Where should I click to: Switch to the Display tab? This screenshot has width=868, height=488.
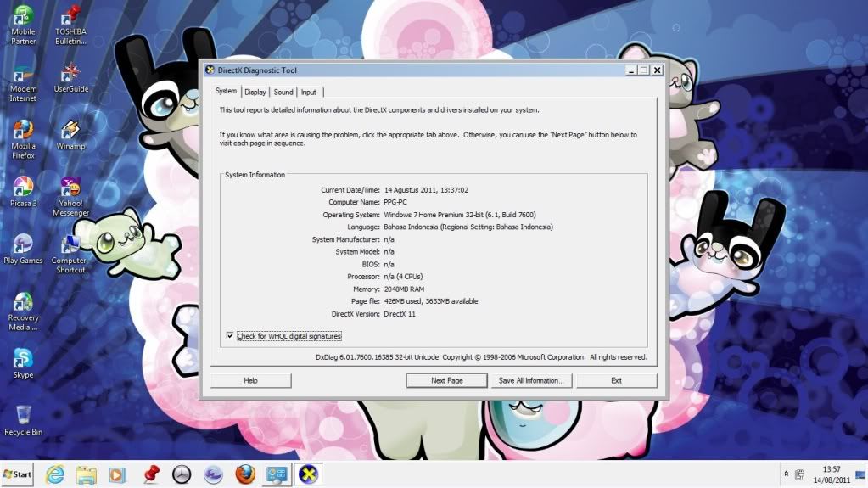coord(255,92)
